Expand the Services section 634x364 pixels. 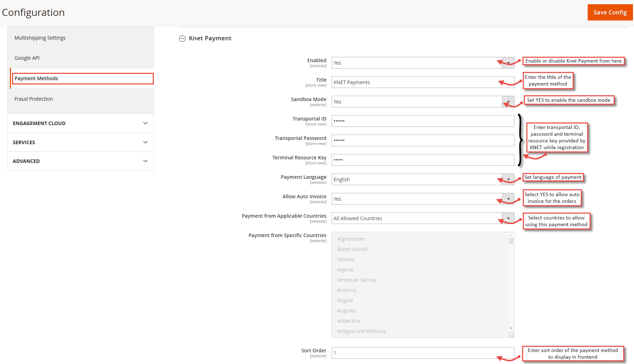pyautogui.click(x=81, y=142)
